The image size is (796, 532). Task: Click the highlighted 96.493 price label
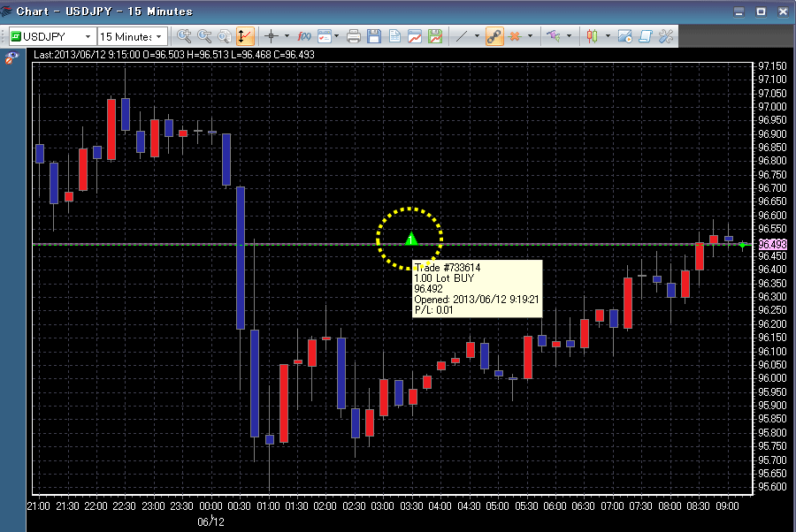click(x=772, y=245)
